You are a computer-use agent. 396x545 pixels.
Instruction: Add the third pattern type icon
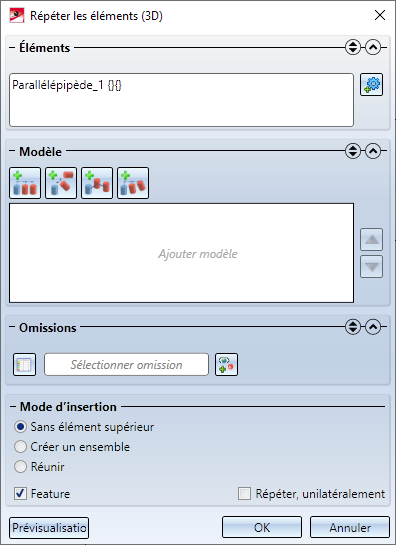click(97, 183)
